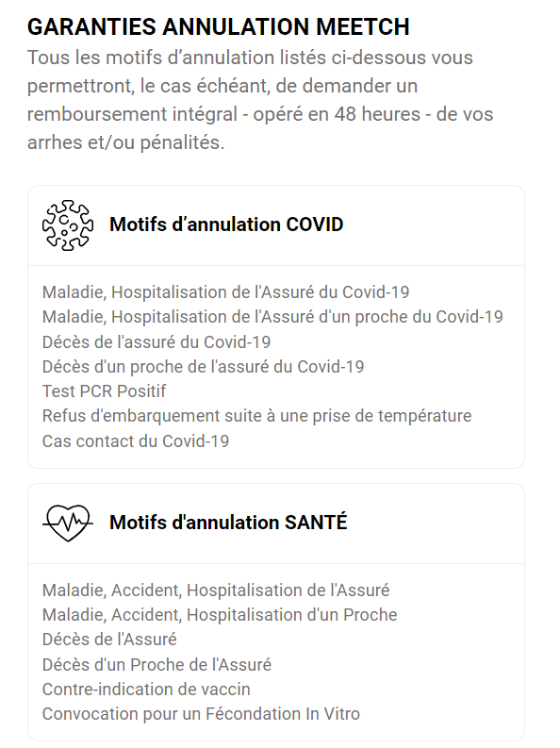Screen dimensions: 560x748
Task: Click the 'Test PCR Positif' line
Action: point(104,391)
